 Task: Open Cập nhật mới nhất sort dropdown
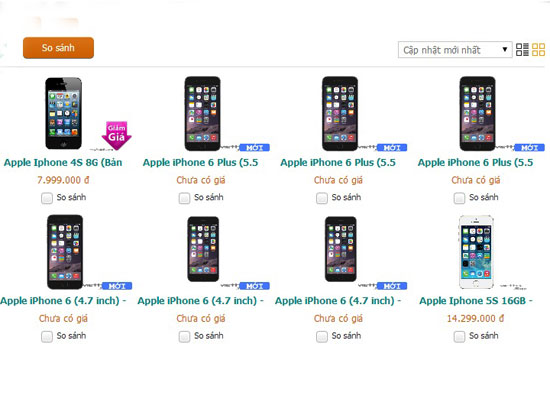(x=455, y=50)
